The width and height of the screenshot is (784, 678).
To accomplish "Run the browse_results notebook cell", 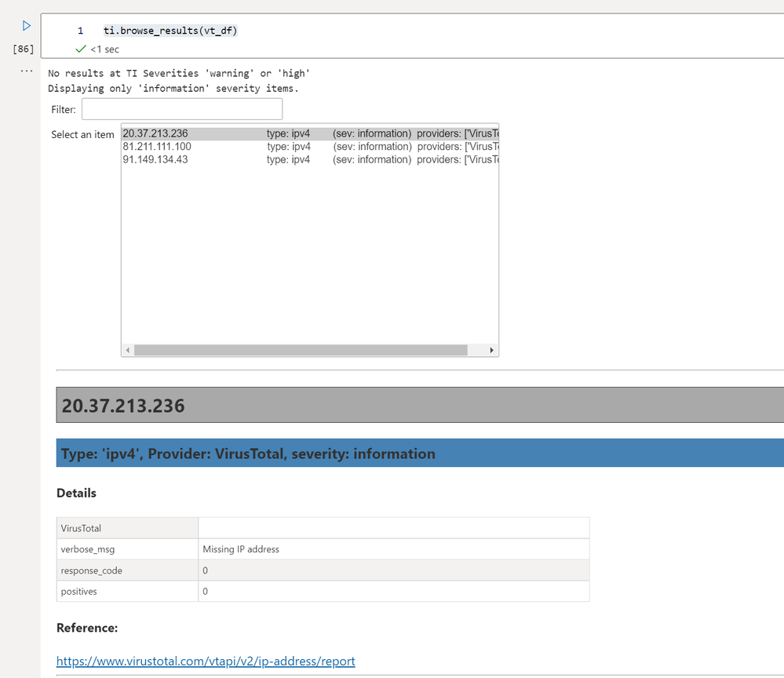I will coord(27,25).
